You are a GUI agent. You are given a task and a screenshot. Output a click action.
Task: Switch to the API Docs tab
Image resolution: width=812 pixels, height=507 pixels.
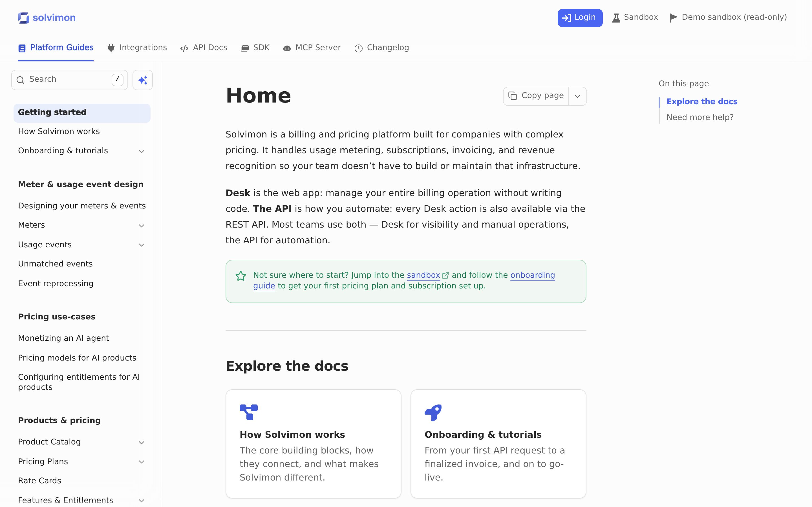click(x=204, y=48)
